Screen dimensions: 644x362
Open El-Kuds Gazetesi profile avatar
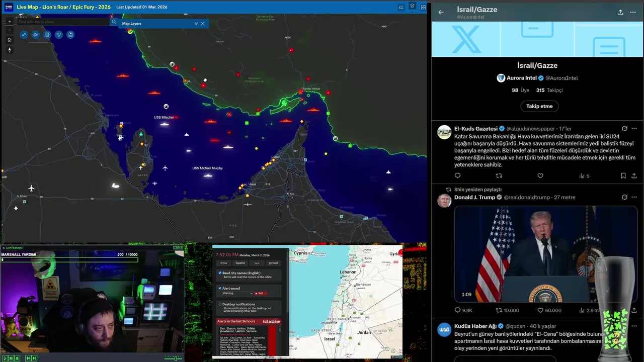[x=444, y=132]
